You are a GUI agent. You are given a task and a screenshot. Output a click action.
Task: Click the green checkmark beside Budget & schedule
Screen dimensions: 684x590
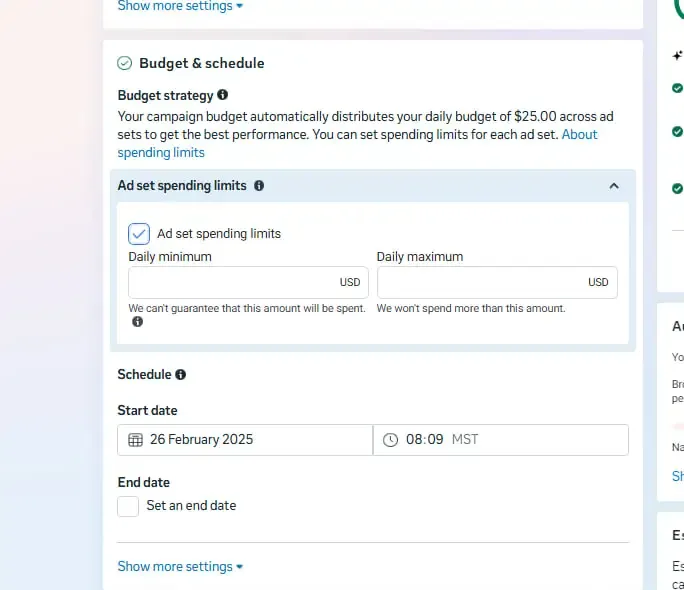pyautogui.click(x=125, y=63)
